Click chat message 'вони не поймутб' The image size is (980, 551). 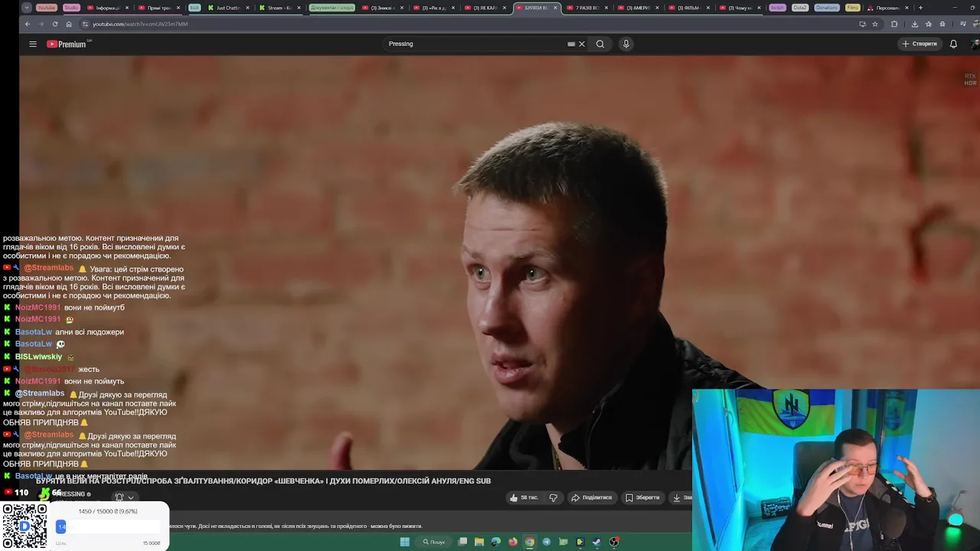(x=94, y=308)
